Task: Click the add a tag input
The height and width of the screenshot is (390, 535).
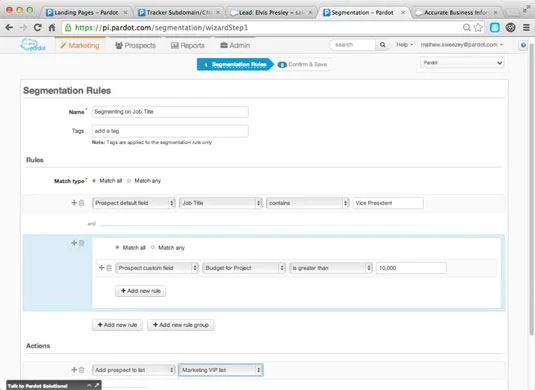Action: click(x=170, y=131)
